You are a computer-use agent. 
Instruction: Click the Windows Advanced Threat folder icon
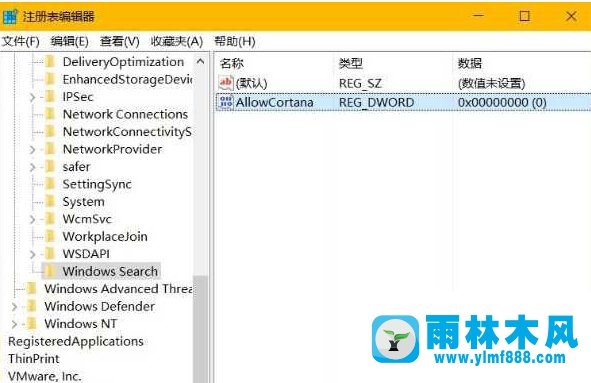(x=32, y=288)
